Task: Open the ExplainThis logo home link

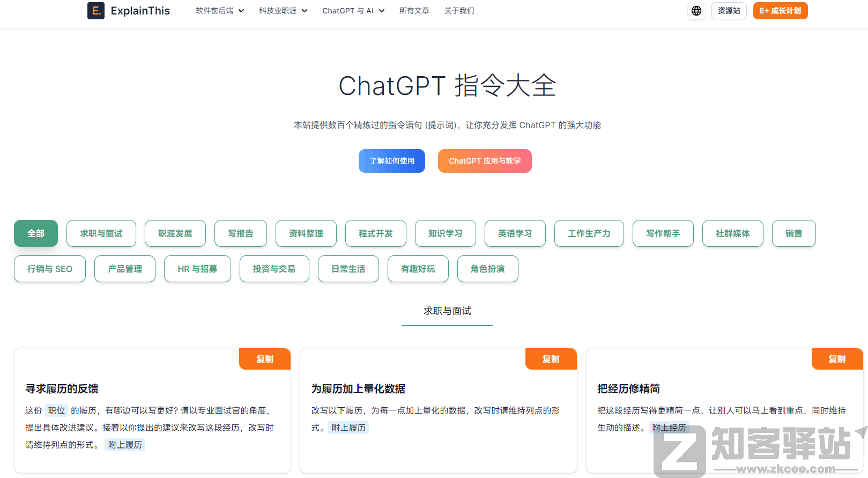Action: point(129,11)
